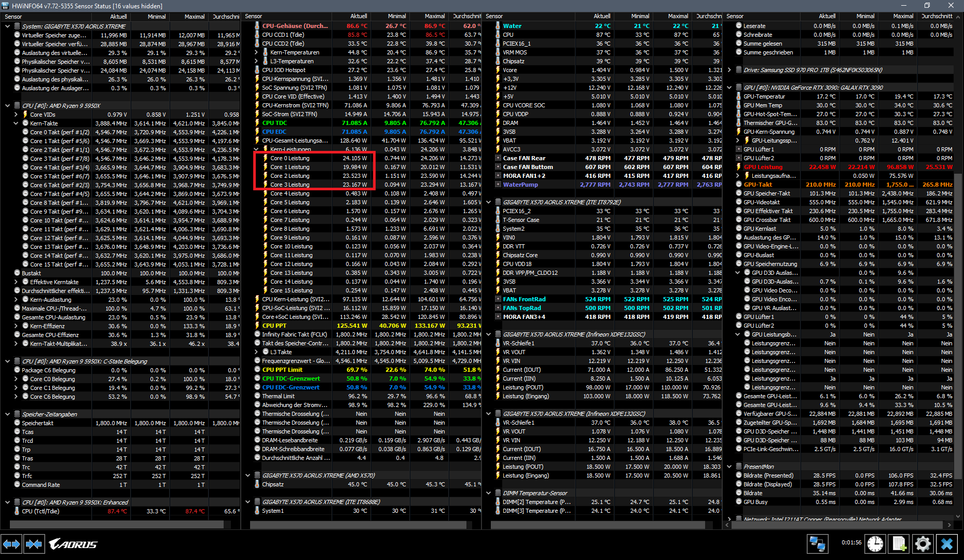Click first panel's Sensor column header
The width and height of the screenshot is (964, 560).
47,17
